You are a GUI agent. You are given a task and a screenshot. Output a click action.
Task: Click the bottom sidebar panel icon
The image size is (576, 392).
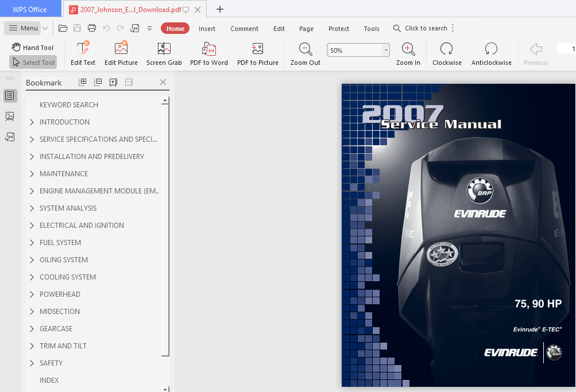coord(10,137)
